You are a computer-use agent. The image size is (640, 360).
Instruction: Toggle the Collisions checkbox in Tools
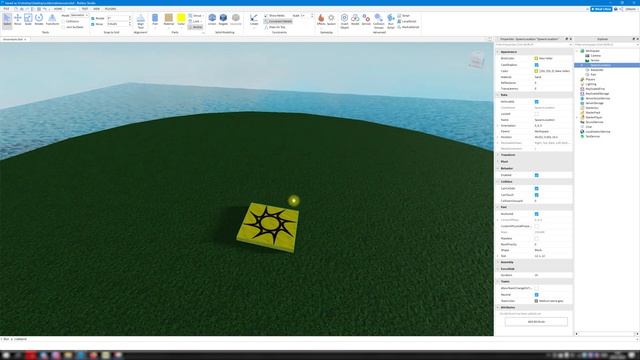pyautogui.click(x=63, y=21)
